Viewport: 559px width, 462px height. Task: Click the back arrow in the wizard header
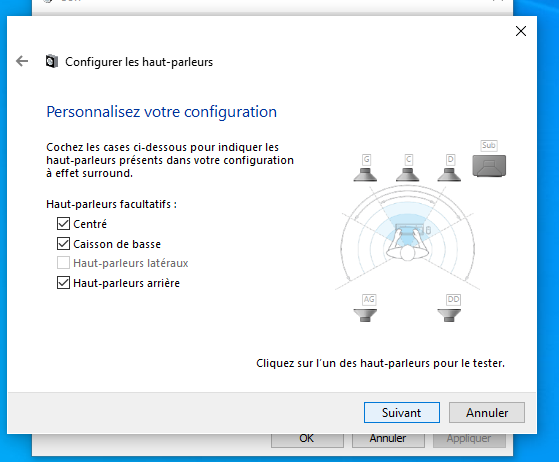pyautogui.click(x=22, y=61)
